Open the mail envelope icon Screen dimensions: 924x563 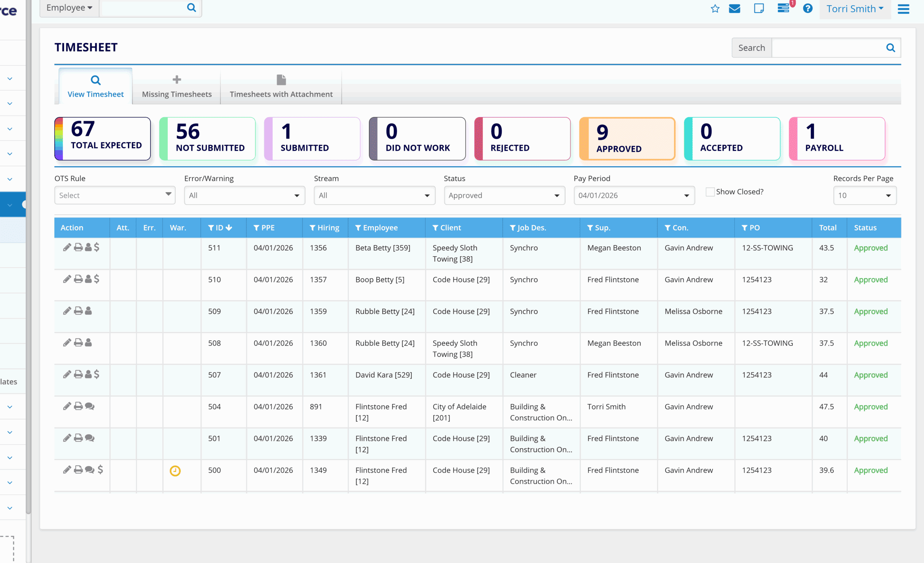(x=734, y=9)
